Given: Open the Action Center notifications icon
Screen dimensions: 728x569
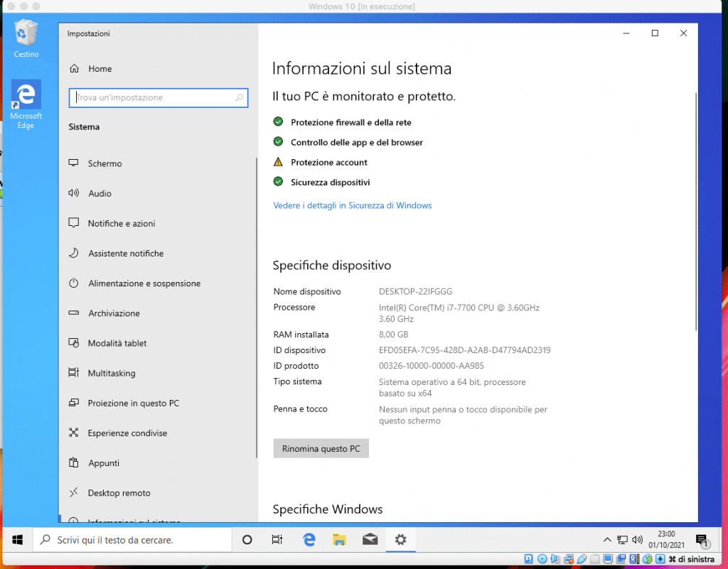Looking at the screenshot, I should coord(702,541).
